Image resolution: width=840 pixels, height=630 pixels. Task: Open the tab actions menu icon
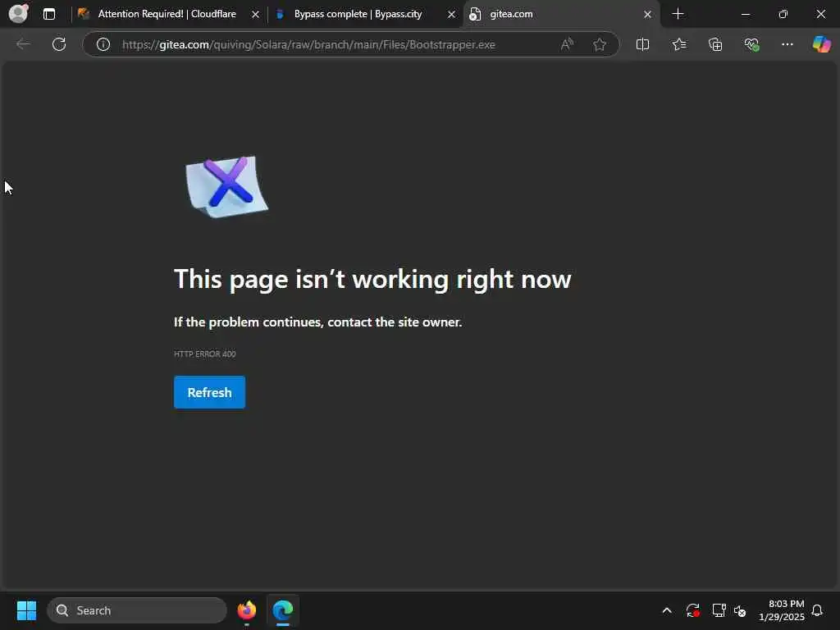tap(49, 14)
